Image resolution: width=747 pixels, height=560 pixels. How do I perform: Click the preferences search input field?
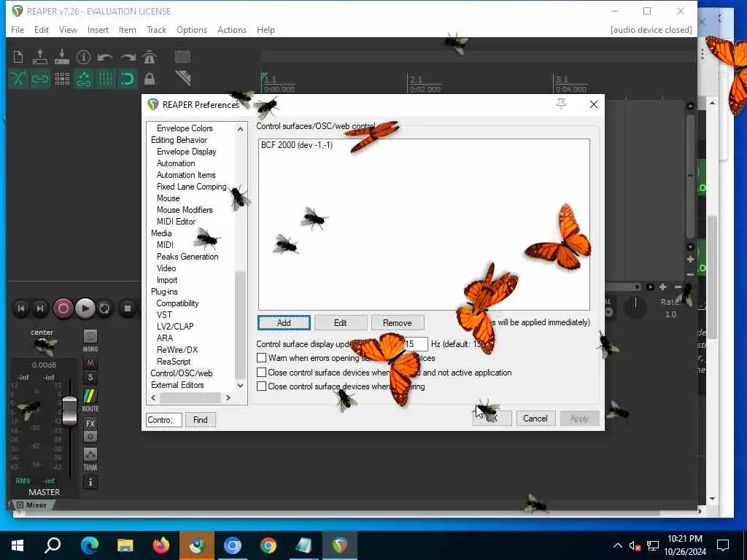click(164, 419)
